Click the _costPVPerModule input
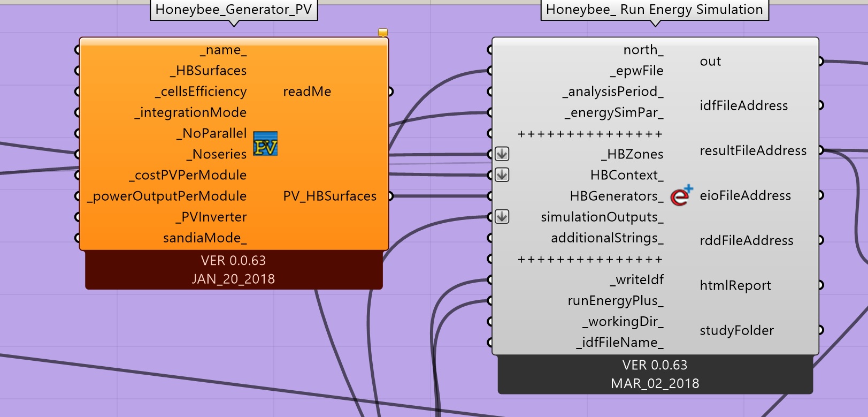The height and width of the screenshot is (417, 868). pyautogui.click(x=188, y=175)
